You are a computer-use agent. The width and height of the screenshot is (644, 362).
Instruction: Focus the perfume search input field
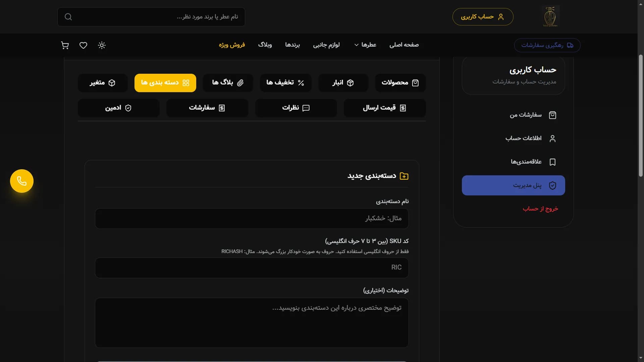click(151, 17)
